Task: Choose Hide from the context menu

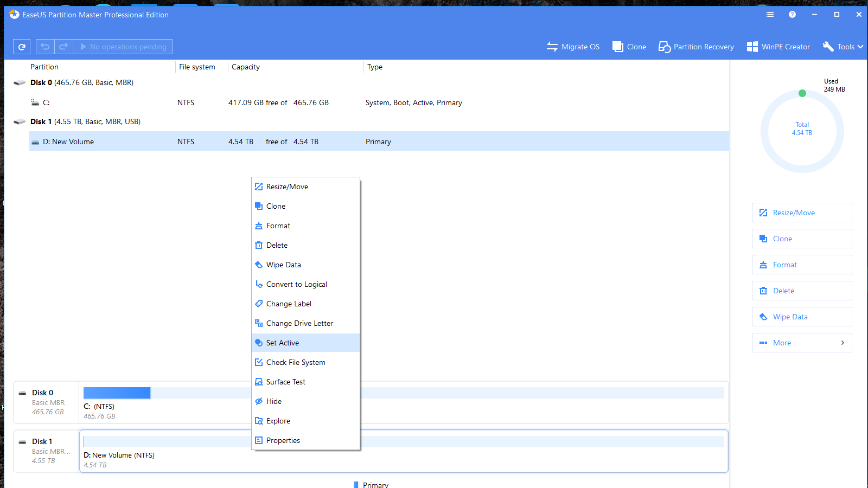Action: coord(305,401)
